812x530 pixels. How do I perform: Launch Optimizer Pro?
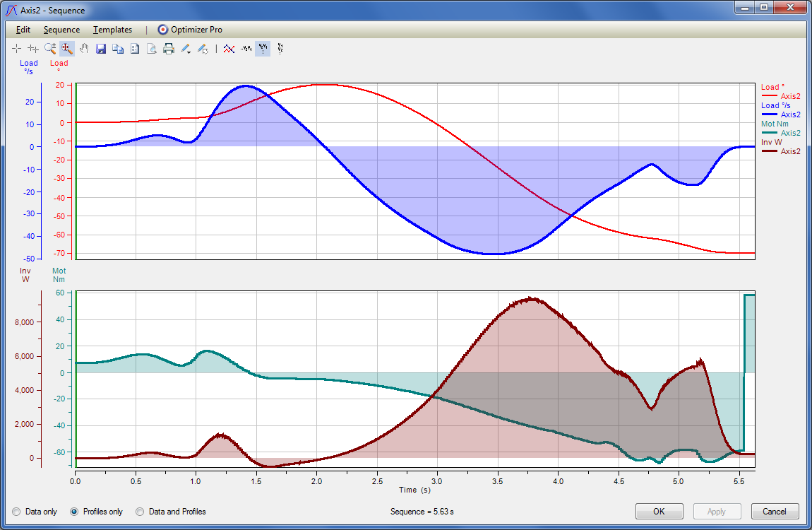point(189,30)
